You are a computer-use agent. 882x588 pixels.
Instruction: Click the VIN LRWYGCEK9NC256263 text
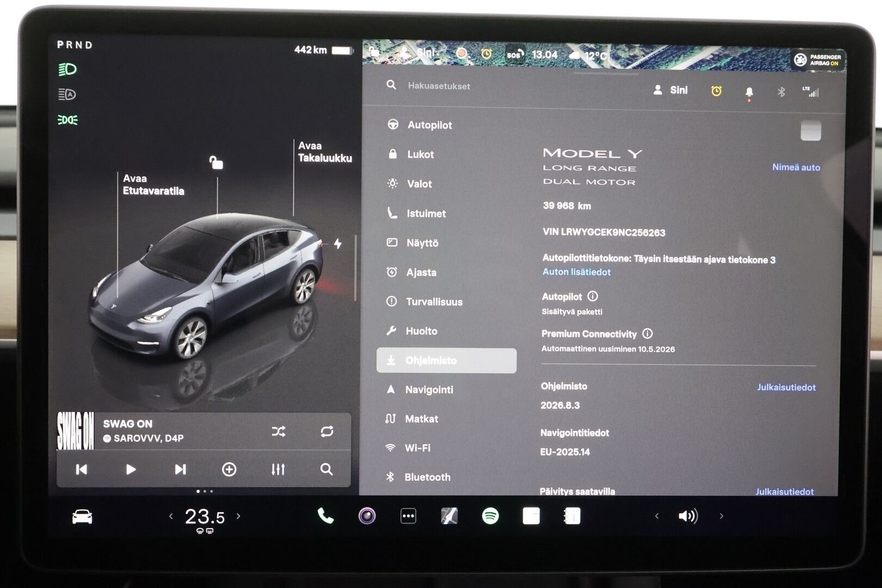pyautogui.click(x=604, y=232)
